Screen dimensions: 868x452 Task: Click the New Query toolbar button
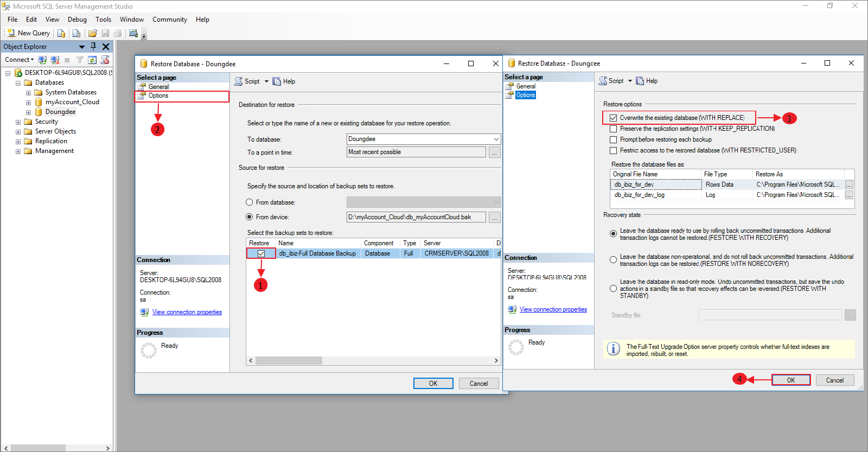pyautogui.click(x=28, y=33)
